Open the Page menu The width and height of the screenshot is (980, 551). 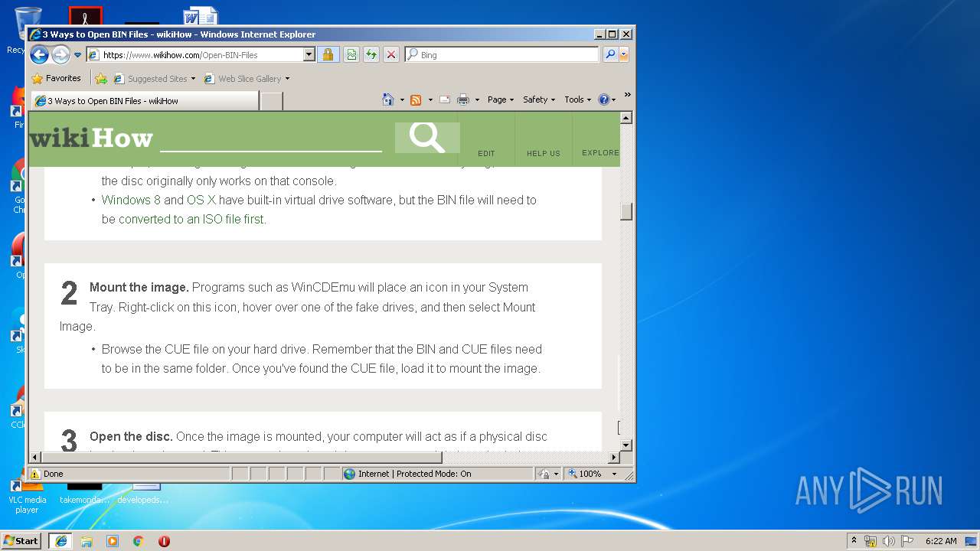(501, 99)
